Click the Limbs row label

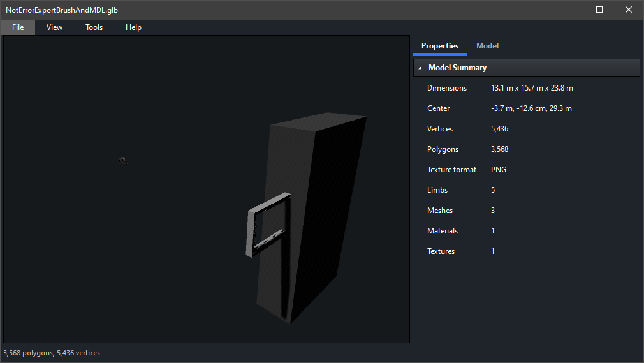tap(437, 190)
